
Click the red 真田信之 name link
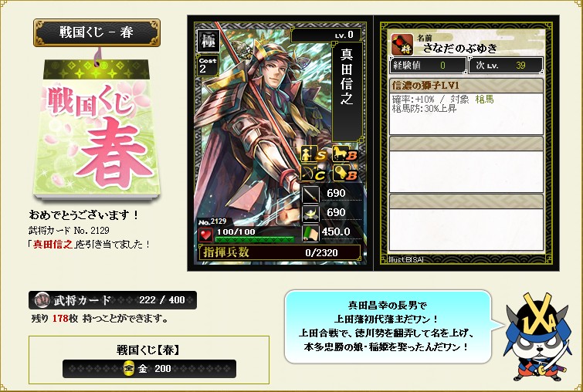[x=53, y=245]
